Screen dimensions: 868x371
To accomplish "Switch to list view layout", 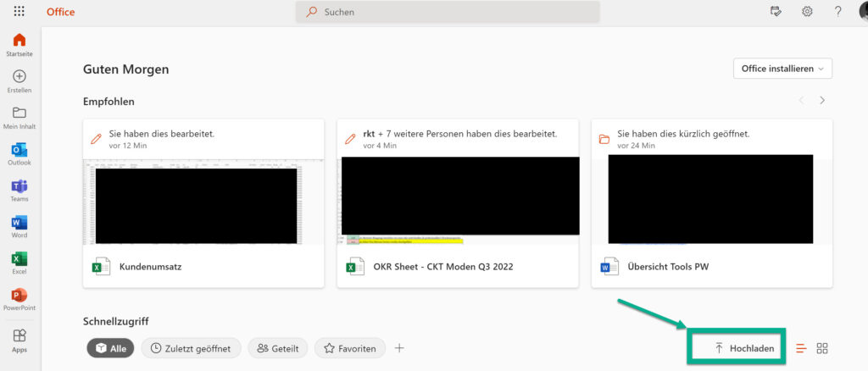I will pyautogui.click(x=801, y=348).
